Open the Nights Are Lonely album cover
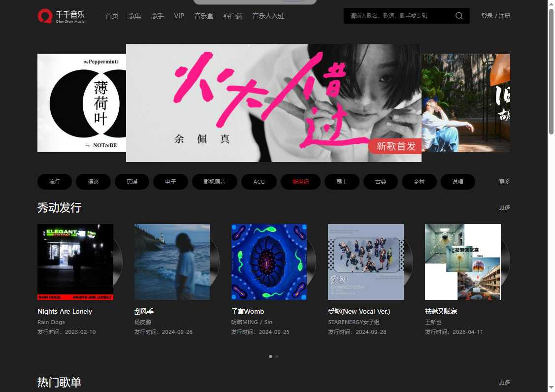The image size is (555, 392). click(75, 261)
